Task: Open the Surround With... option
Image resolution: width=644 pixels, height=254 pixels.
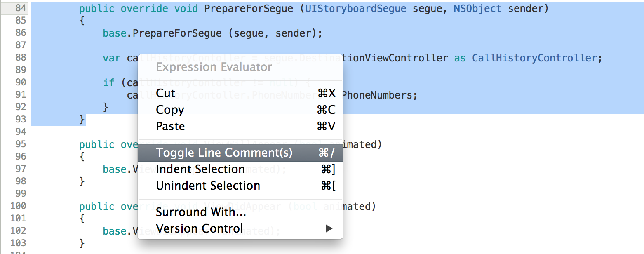Action: (x=201, y=212)
